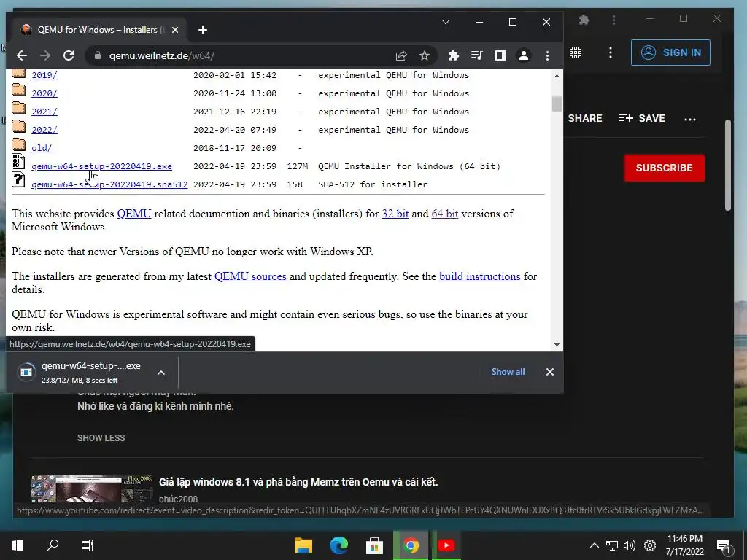
Task: Reload the QEMU installers page
Action: (x=69, y=55)
